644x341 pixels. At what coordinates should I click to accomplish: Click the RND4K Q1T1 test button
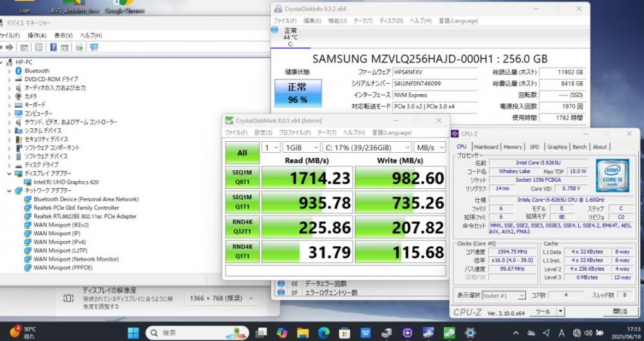pyautogui.click(x=242, y=252)
